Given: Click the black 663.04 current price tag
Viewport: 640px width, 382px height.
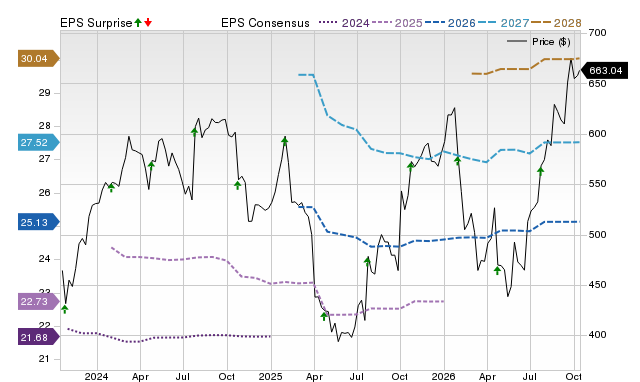Looking at the screenshot, I should point(604,71).
